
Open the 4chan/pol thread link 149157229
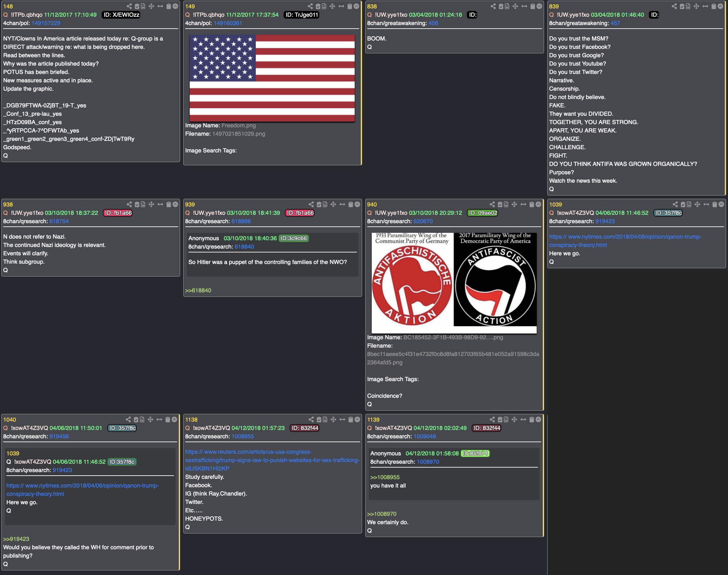pyautogui.click(x=46, y=23)
